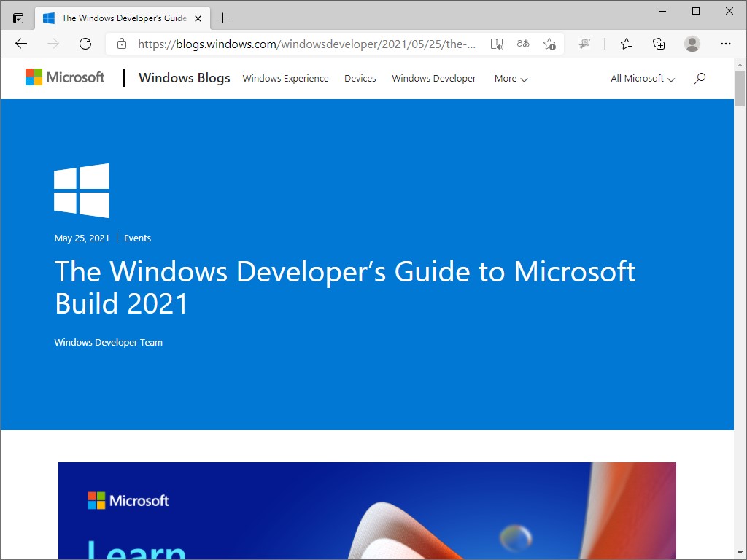
Task: Open the Windows Blogs search
Action: 699,78
